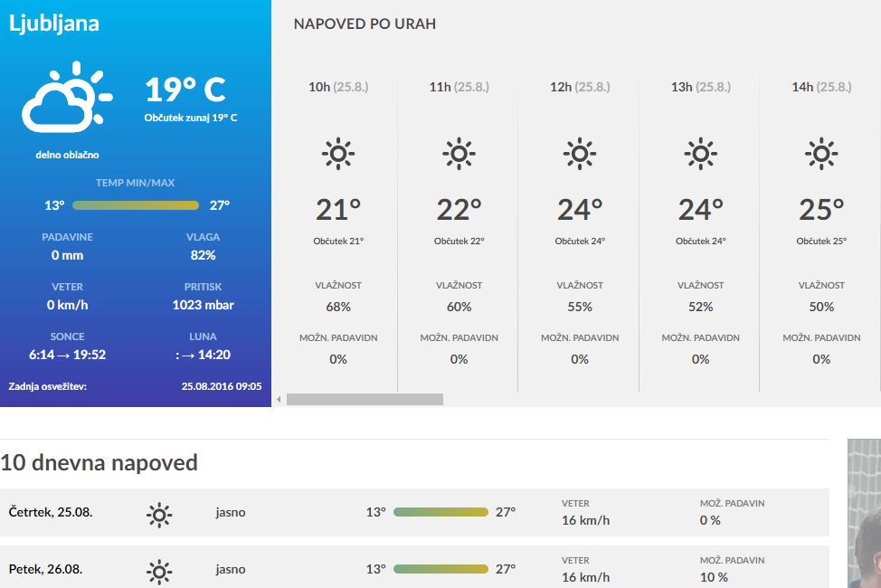Click the 10h (25.8.) hour header

(x=338, y=87)
